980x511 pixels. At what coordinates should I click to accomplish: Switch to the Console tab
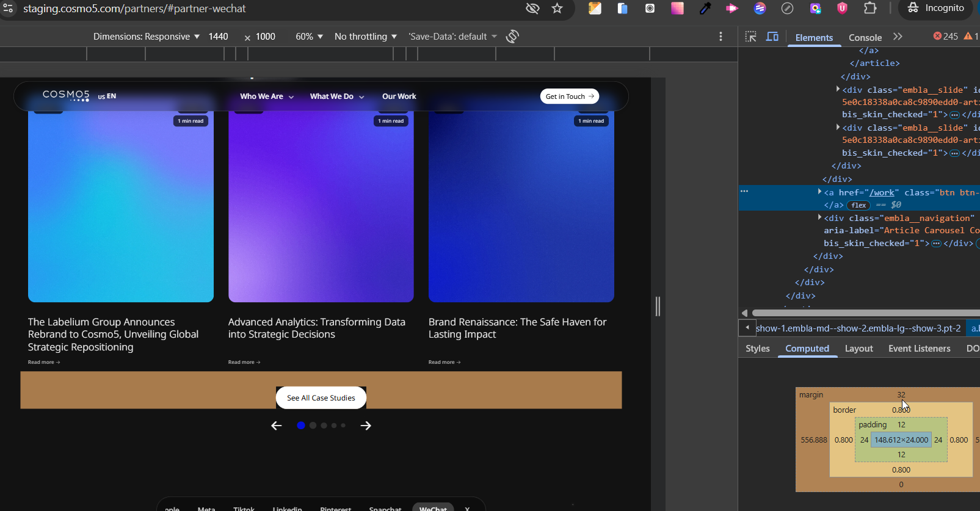(865, 37)
